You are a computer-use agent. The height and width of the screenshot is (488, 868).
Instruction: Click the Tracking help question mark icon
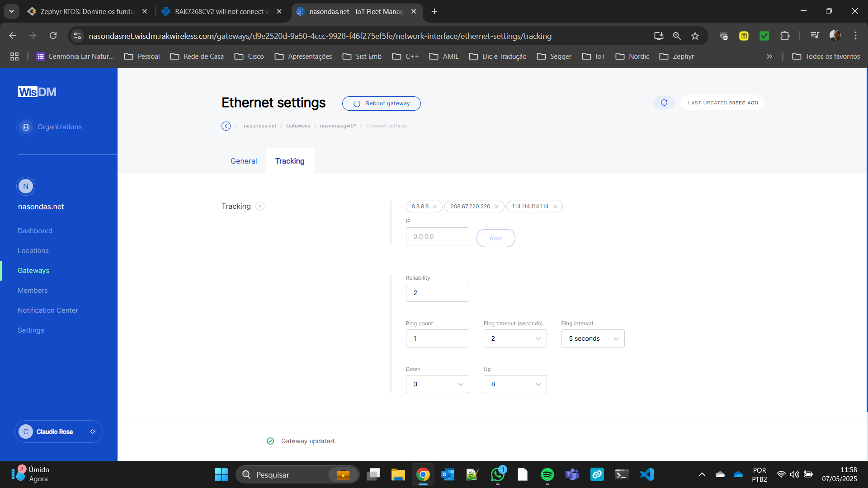point(260,206)
